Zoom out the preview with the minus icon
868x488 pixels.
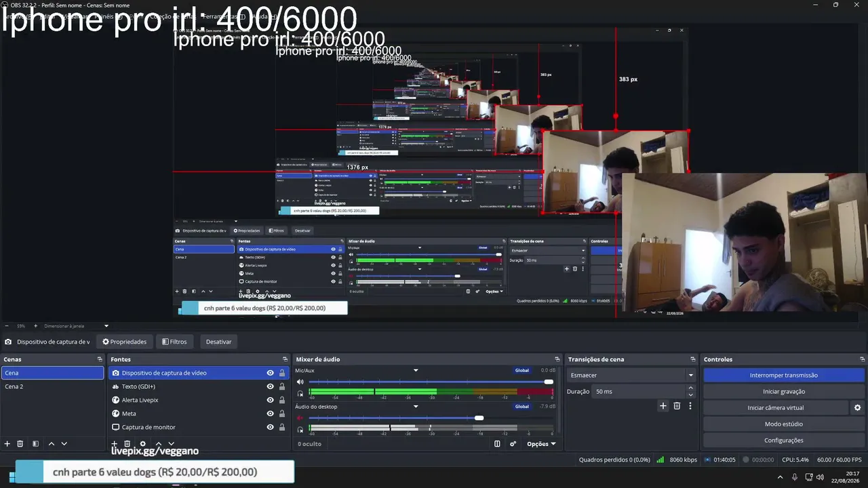[7, 326]
